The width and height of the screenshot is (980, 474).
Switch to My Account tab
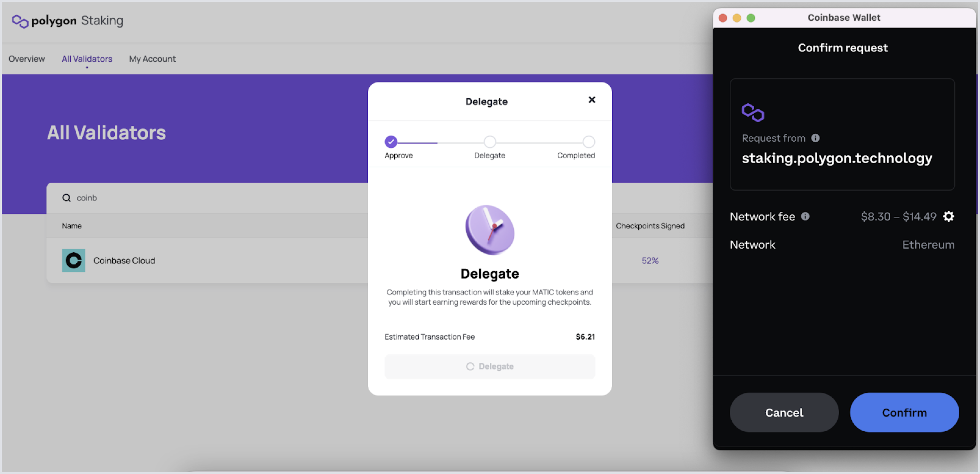tap(152, 59)
